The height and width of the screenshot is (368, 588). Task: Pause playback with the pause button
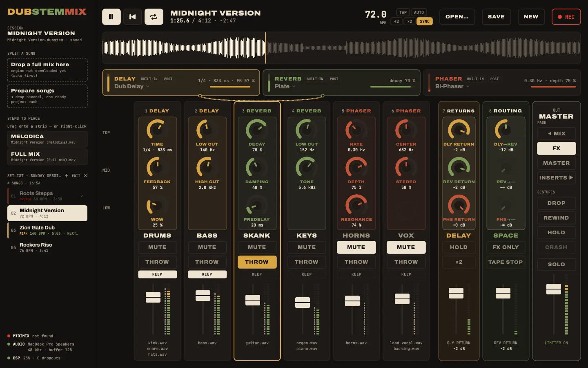point(111,17)
